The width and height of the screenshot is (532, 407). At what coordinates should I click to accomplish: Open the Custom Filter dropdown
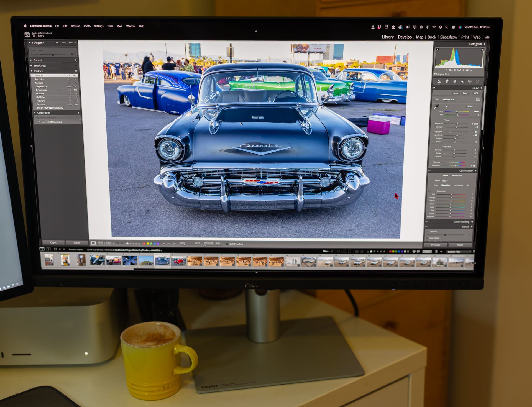coord(459,252)
